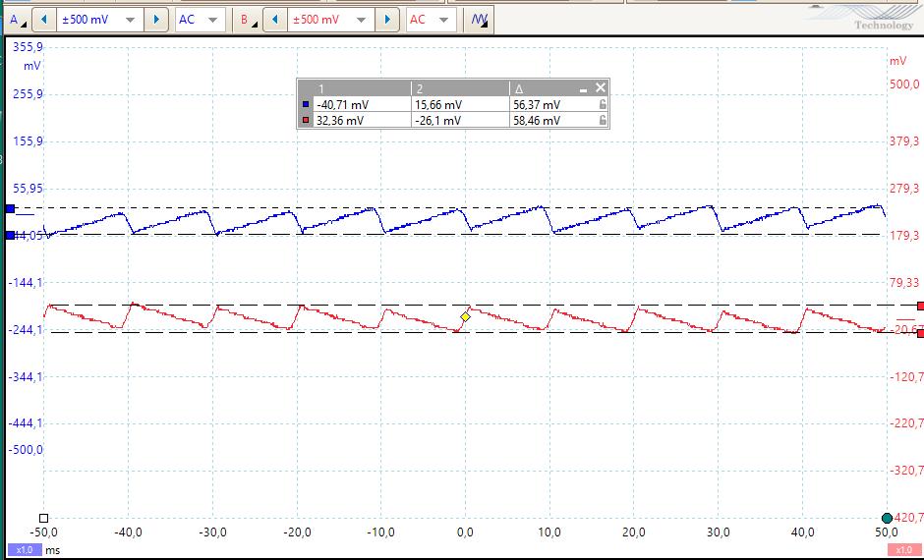Click white time ruler handle at bottom left

tap(43, 518)
